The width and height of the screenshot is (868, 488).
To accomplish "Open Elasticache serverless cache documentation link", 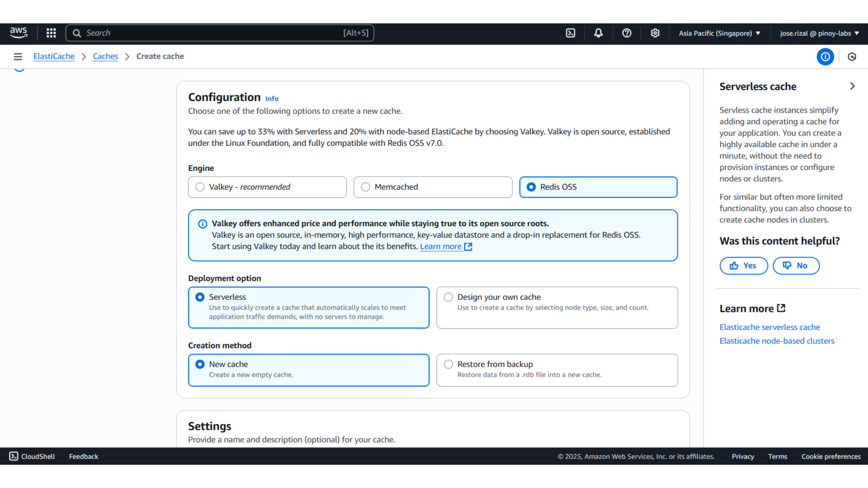I will tap(770, 327).
